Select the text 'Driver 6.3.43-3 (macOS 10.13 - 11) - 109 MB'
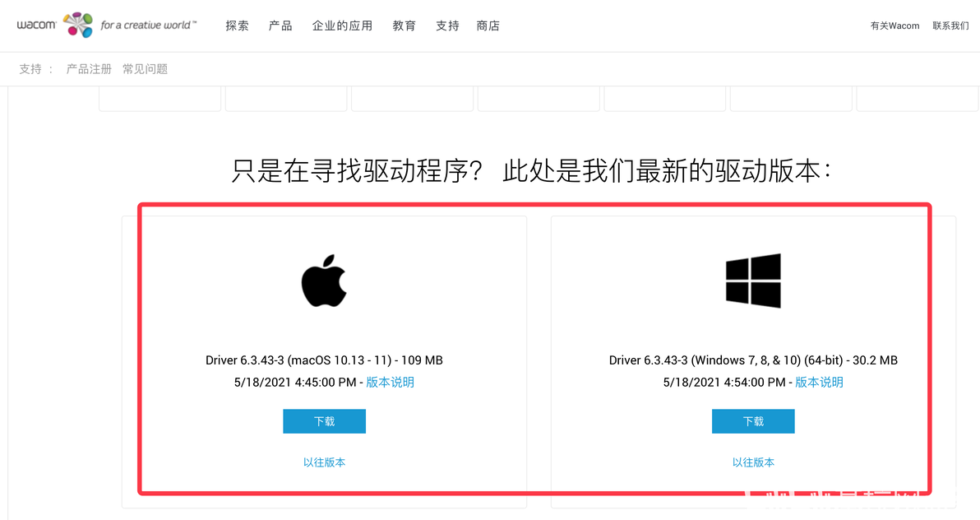Screen dimensions: 980x520 point(325,360)
